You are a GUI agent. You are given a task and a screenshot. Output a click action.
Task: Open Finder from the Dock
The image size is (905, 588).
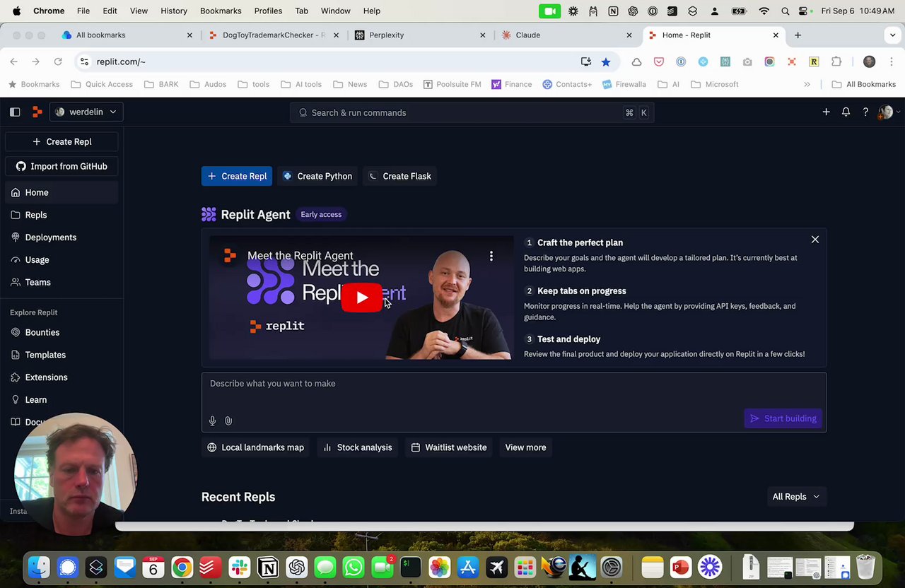tap(39, 567)
